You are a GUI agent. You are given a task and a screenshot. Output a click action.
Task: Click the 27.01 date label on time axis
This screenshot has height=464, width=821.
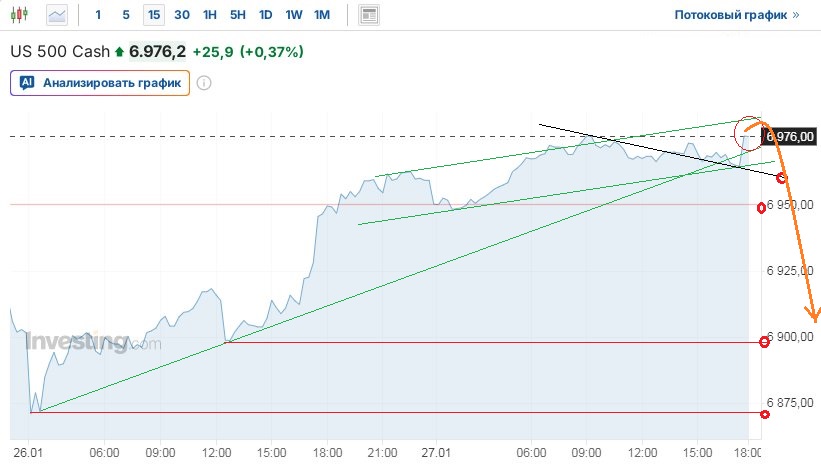pos(432,452)
